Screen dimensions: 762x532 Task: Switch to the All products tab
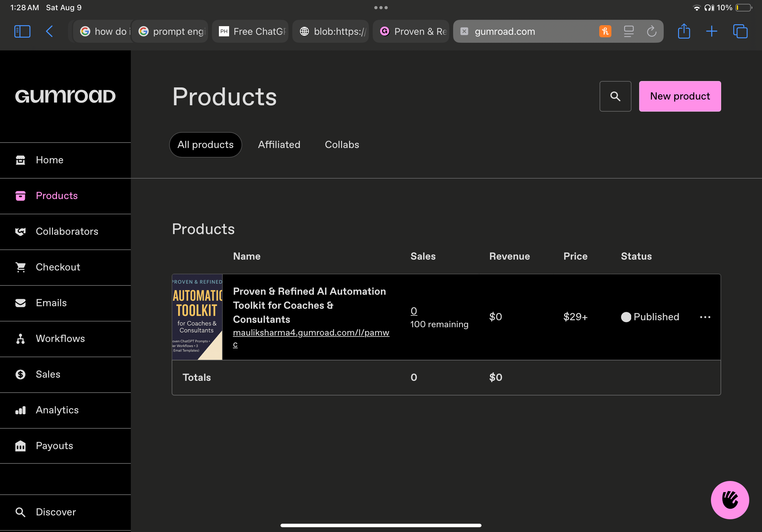(205, 144)
